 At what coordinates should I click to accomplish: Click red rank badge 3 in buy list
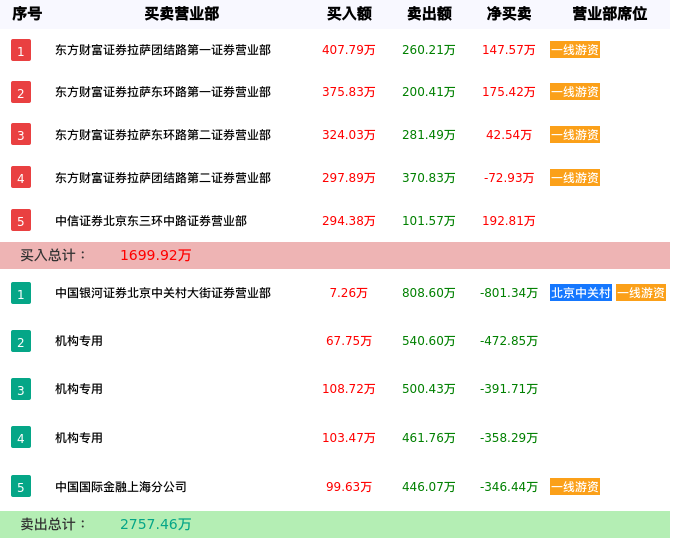pos(21,134)
